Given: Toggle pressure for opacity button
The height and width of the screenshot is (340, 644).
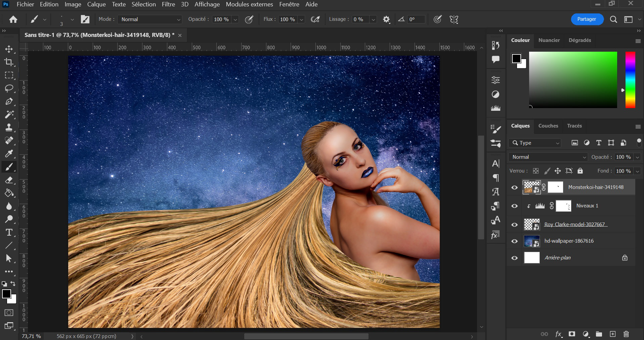Looking at the screenshot, I should point(249,19).
